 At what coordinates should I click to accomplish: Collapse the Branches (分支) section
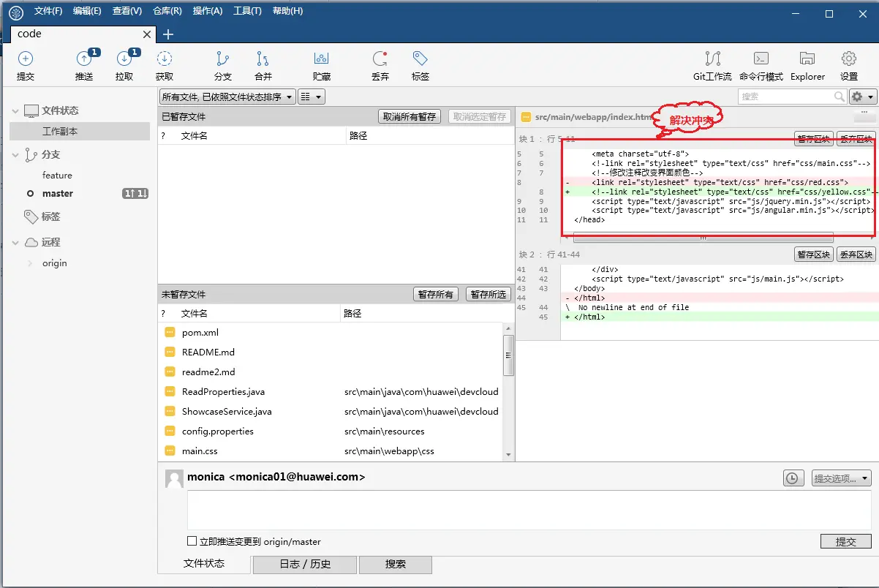click(x=15, y=155)
